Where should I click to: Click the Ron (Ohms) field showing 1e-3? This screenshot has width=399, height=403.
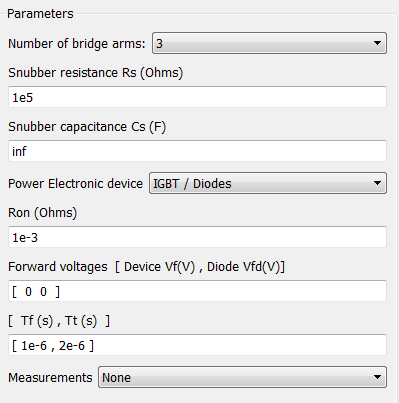[197, 237]
